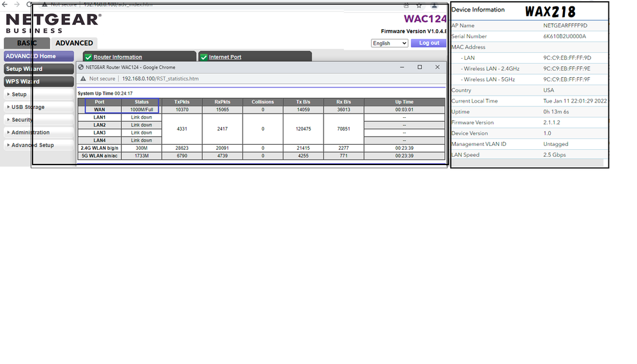This screenshot has width=637, height=364.
Task: Select the LAN1 row label
Action: click(x=100, y=117)
